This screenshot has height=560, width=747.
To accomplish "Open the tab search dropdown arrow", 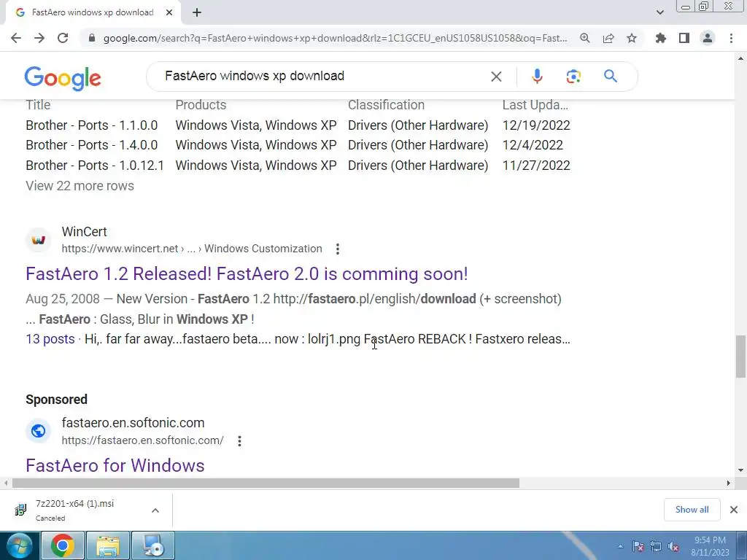I will [659, 13].
